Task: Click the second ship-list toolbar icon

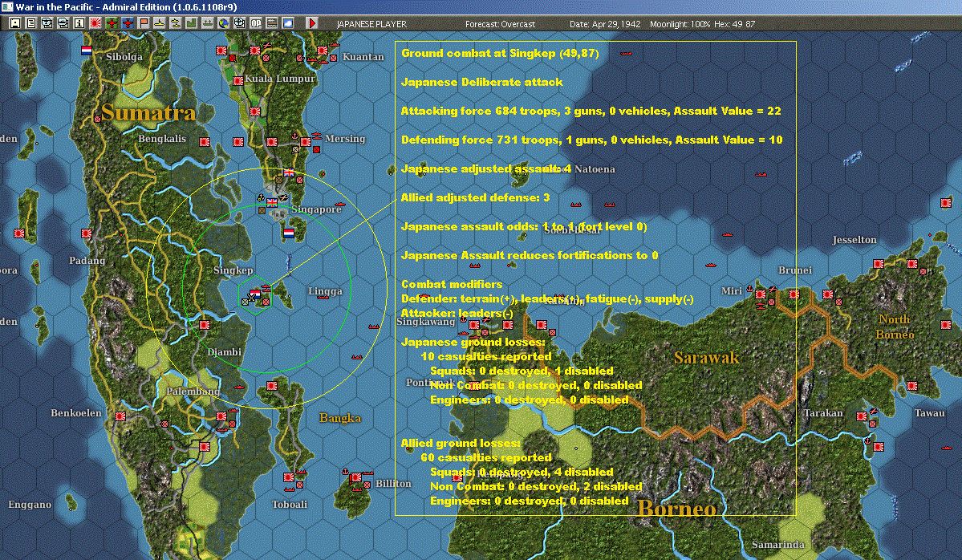Action: tap(63, 23)
